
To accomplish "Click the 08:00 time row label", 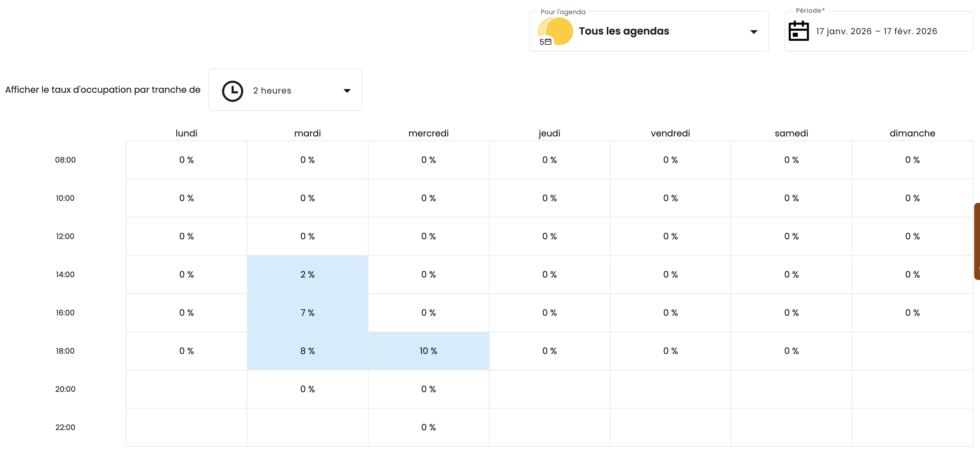I will click(65, 160).
